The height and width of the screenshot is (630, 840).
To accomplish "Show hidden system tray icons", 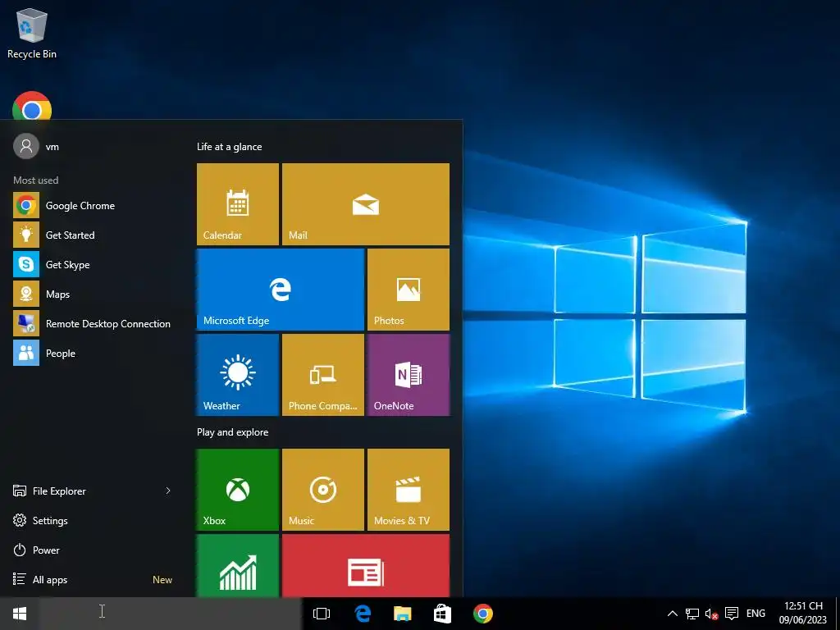I will [x=673, y=614].
